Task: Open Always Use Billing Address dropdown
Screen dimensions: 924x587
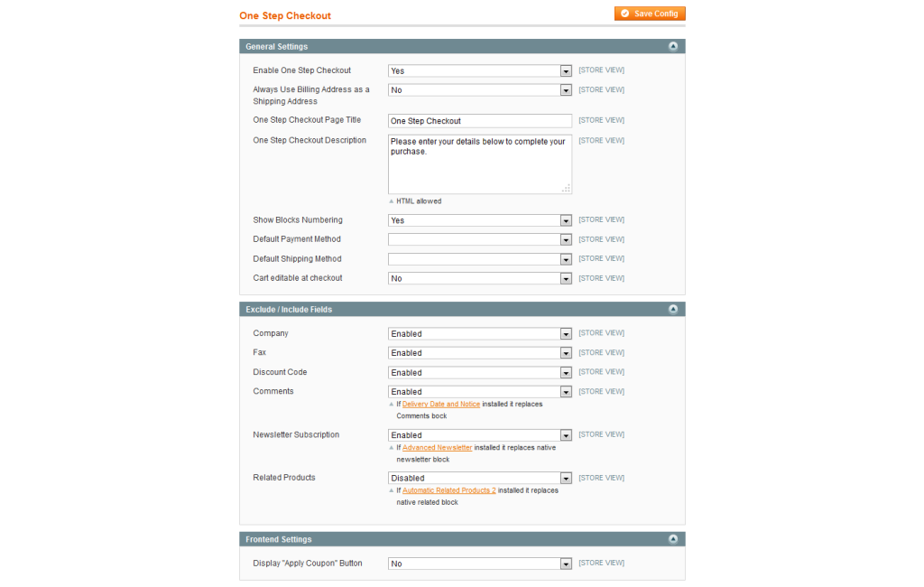Action: point(480,90)
